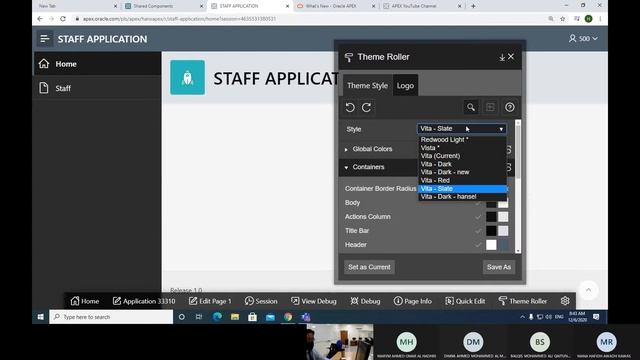640x360 pixels.
Task: Switch to the Theme Style tab
Action: (x=367, y=85)
